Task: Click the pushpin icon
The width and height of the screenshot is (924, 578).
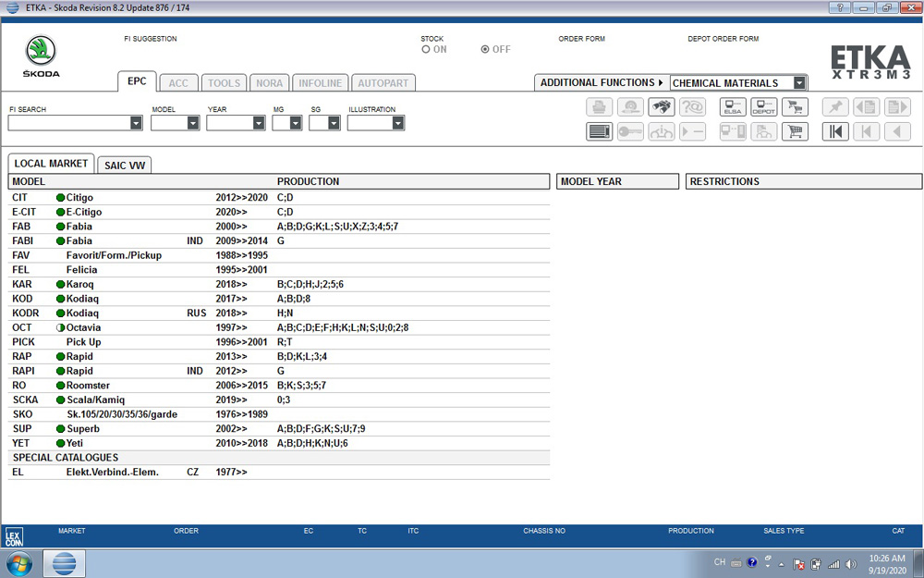Action: point(835,106)
